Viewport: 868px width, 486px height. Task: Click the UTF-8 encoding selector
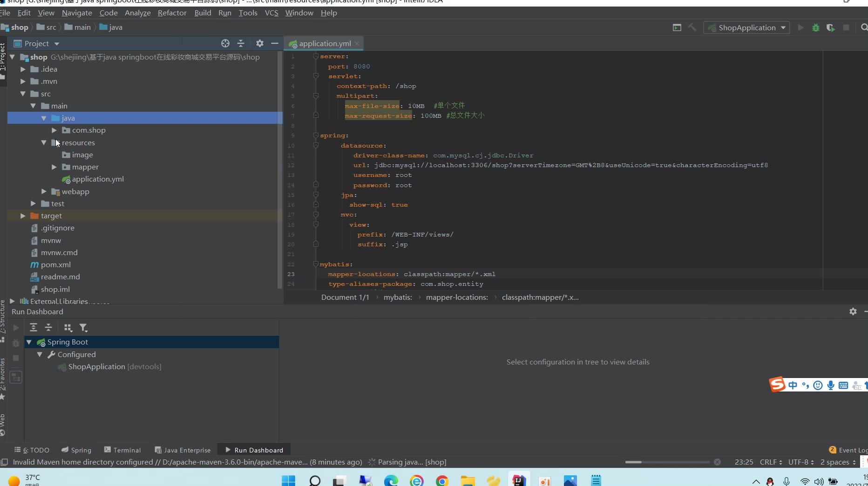tap(800, 462)
